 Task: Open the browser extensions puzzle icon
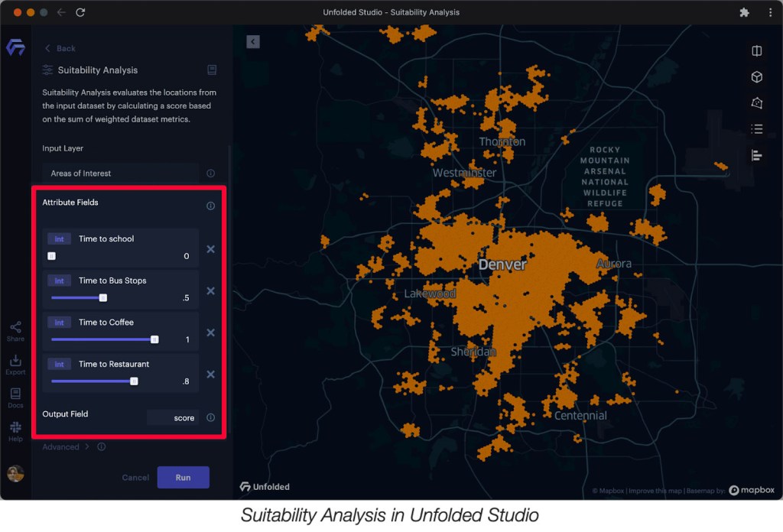tap(745, 12)
